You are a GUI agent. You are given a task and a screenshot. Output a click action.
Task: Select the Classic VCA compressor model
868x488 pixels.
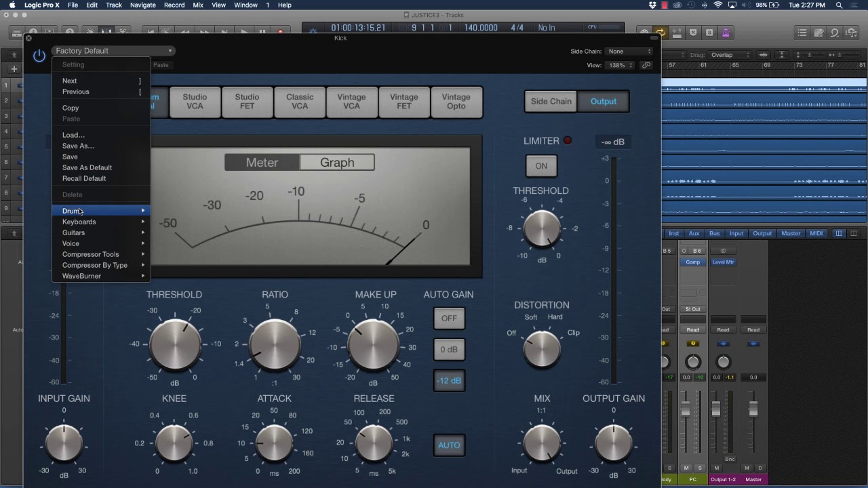coord(300,102)
